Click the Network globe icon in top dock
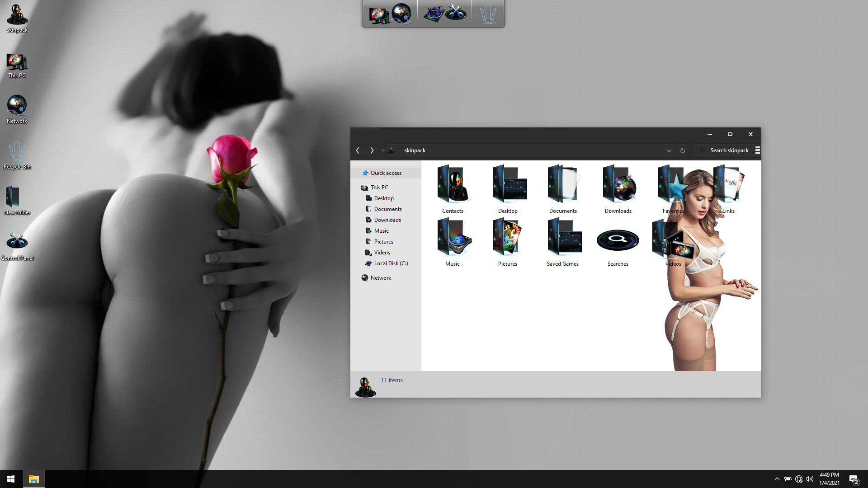 click(401, 14)
